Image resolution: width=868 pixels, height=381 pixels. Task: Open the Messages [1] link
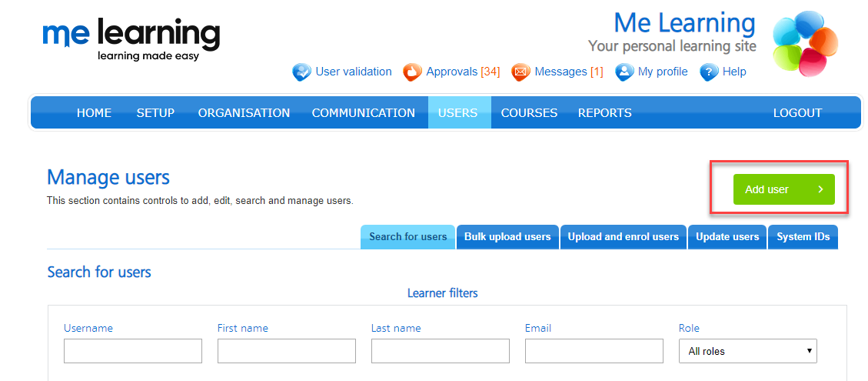tap(568, 72)
